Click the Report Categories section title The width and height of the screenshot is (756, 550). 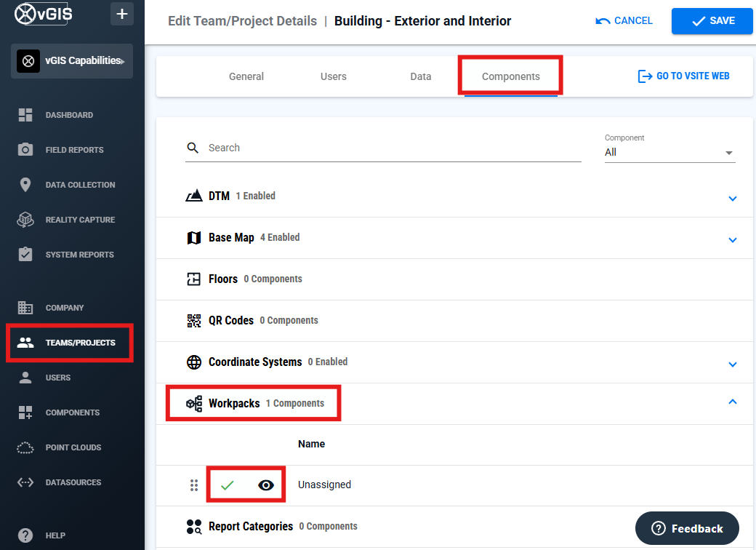[x=251, y=527]
